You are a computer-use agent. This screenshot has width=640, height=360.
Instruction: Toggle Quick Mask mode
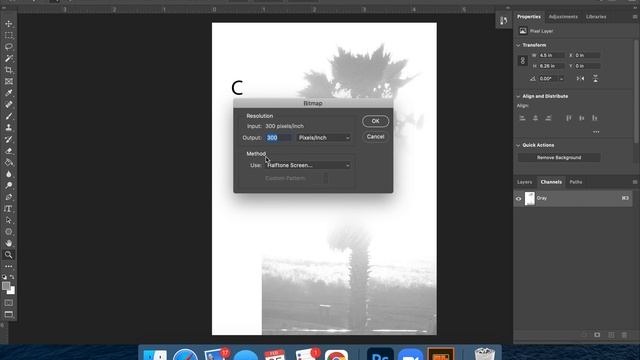9,303
